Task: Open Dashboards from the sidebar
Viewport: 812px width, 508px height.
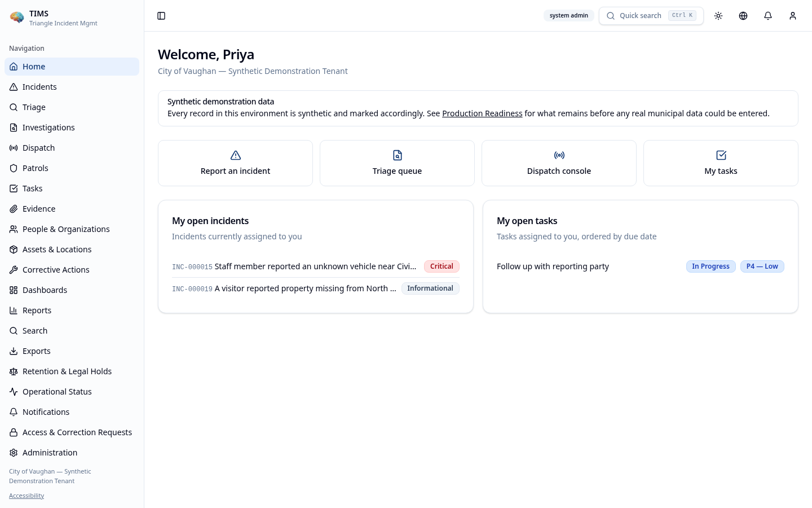Action: [72, 290]
